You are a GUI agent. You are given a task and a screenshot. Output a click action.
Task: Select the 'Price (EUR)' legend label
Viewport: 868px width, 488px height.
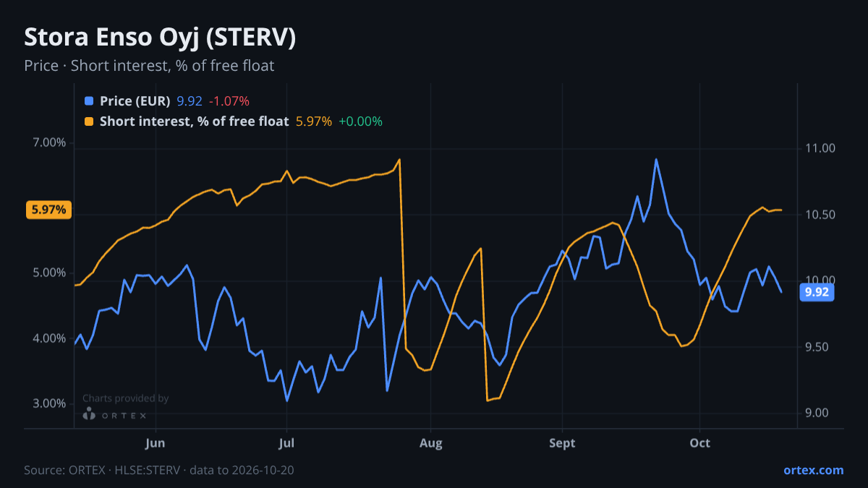(135, 101)
